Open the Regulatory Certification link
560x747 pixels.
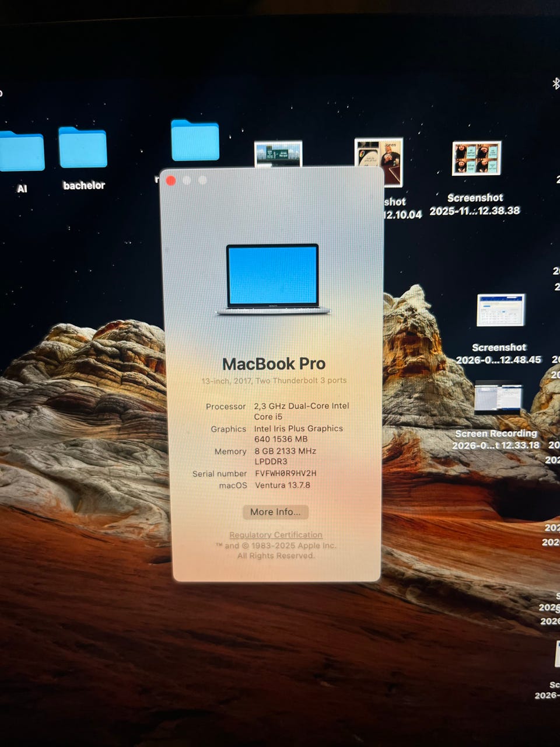[x=276, y=535]
